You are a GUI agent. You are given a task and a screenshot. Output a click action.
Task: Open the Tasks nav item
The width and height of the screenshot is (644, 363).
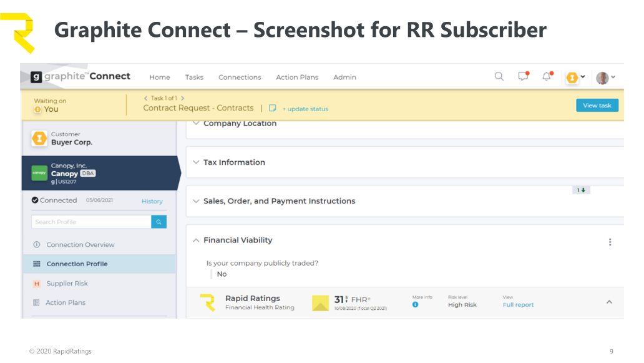click(x=194, y=77)
